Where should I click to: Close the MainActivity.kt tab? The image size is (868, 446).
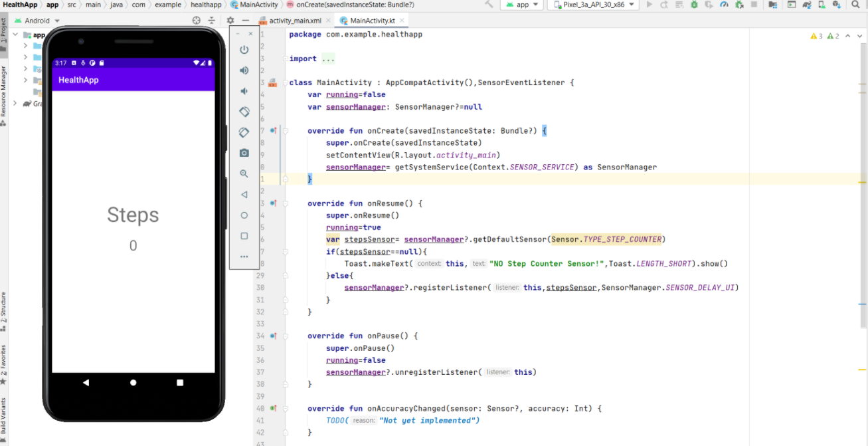(x=402, y=21)
